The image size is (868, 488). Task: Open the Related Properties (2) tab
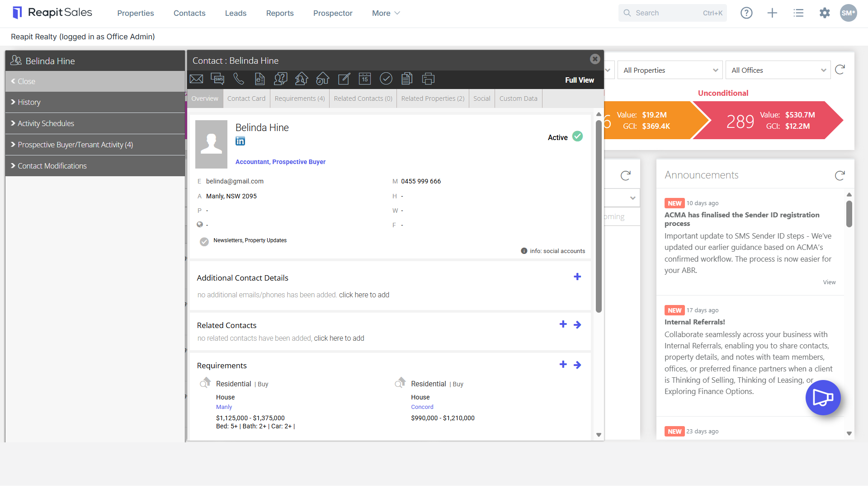tap(433, 99)
